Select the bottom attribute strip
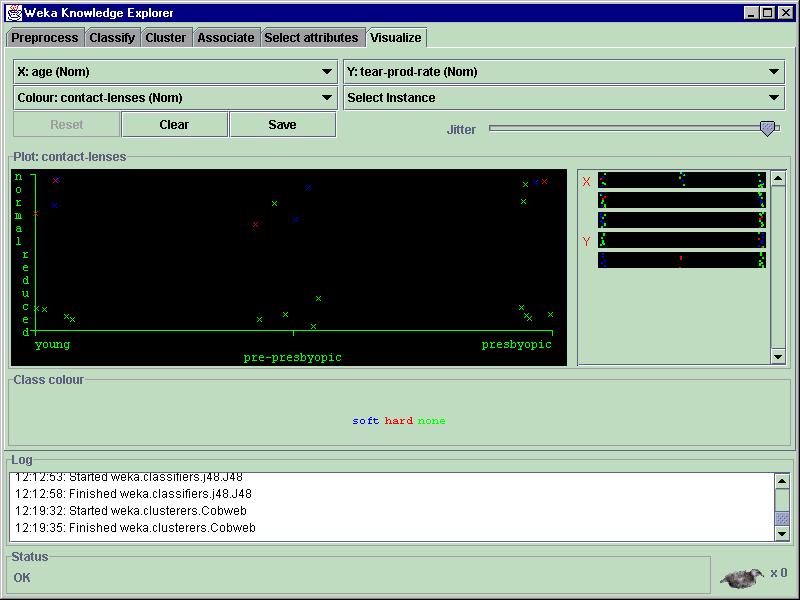 (682, 260)
